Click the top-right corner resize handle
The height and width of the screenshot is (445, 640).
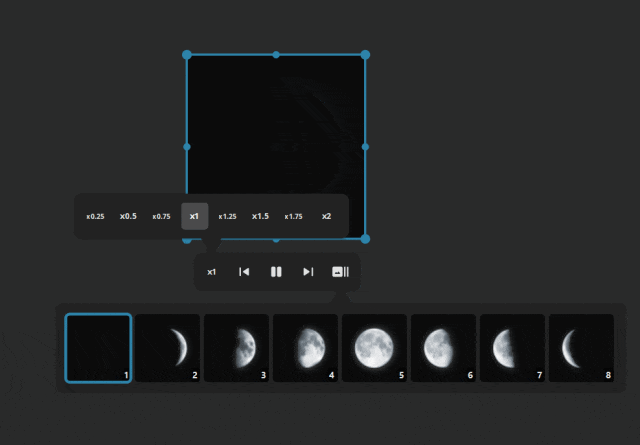click(365, 55)
